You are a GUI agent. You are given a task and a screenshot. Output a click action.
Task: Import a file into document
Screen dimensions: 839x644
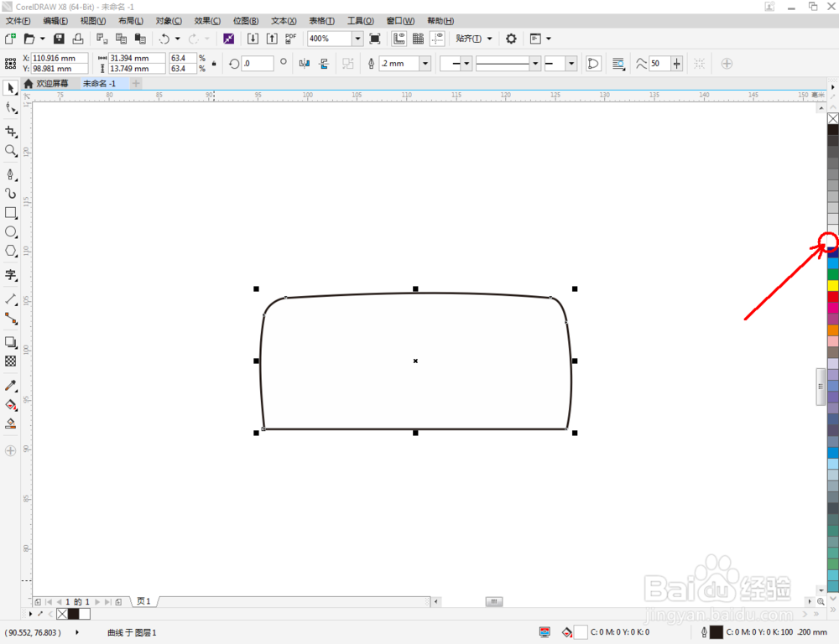coord(253,39)
